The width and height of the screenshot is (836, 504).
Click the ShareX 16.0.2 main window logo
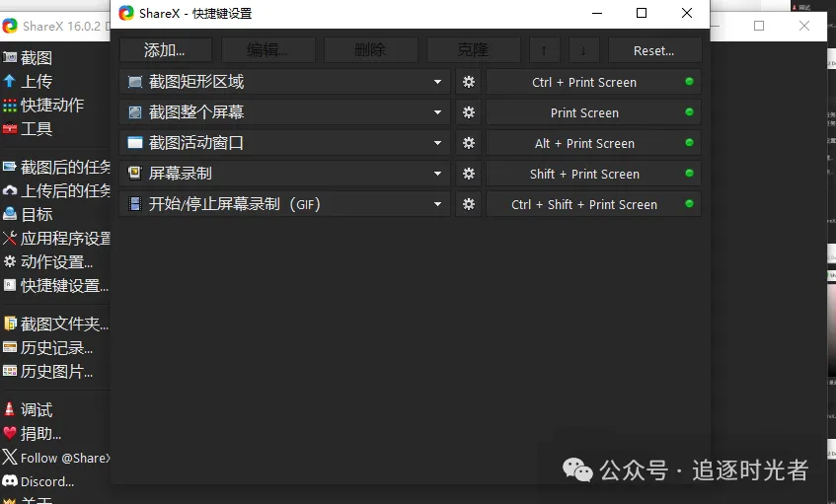click(x=10, y=26)
